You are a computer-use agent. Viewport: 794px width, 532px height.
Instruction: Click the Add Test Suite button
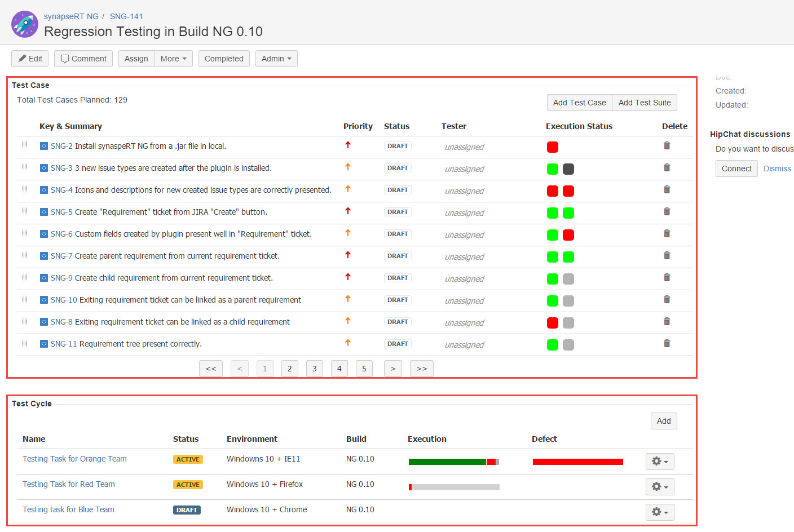click(x=645, y=103)
